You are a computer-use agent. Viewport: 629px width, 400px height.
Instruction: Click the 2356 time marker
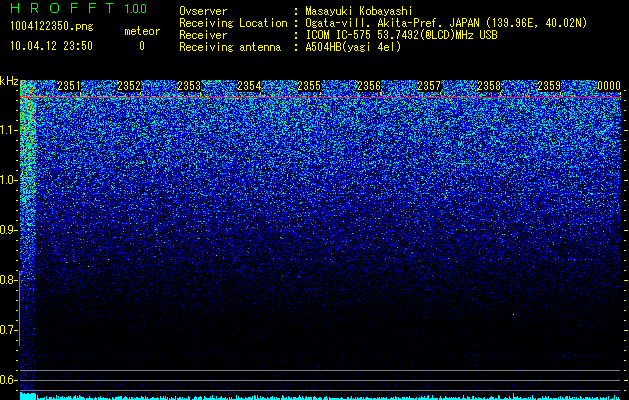pyautogui.click(x=369, y=86)
